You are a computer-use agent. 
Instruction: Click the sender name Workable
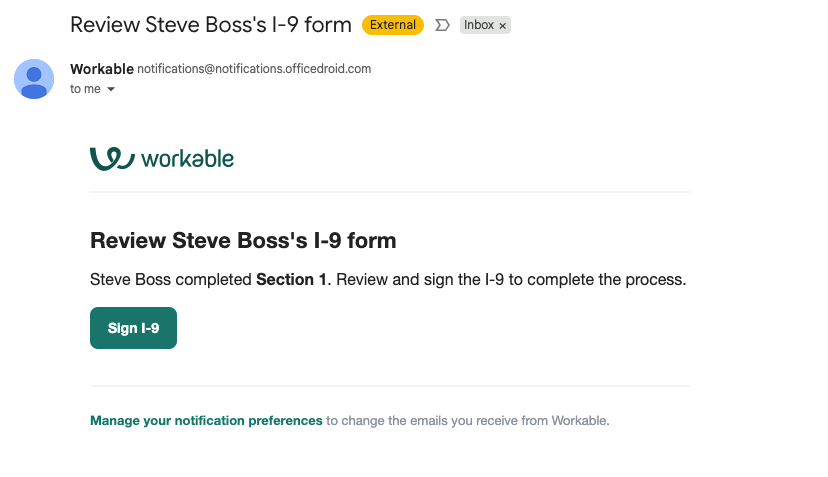pyautogui.click(x=102, y=69)
